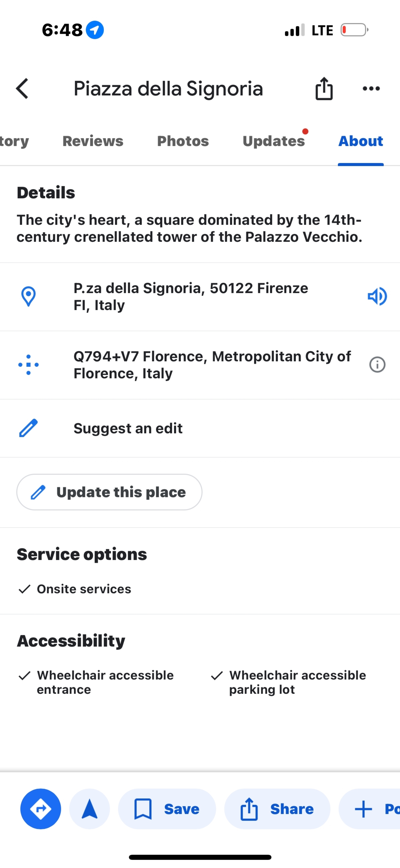
Task: Open the Updates tab
Action: tap(274, 141)
